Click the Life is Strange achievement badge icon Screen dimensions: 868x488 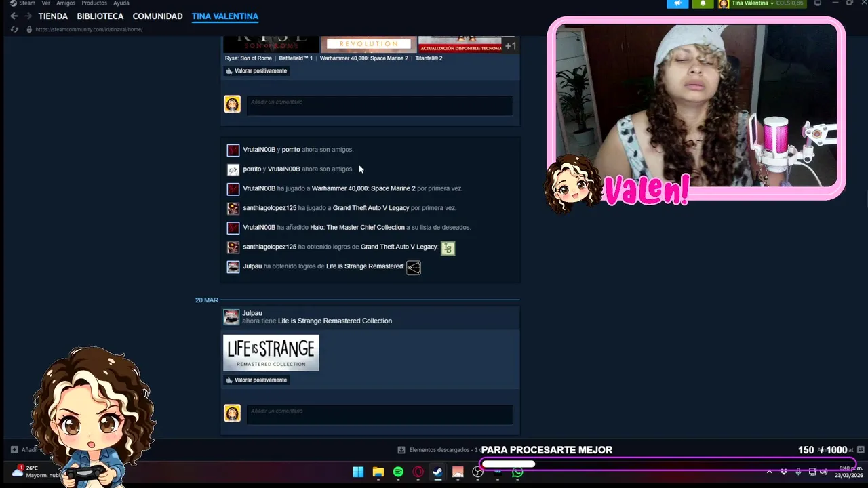tap(414, 268)
